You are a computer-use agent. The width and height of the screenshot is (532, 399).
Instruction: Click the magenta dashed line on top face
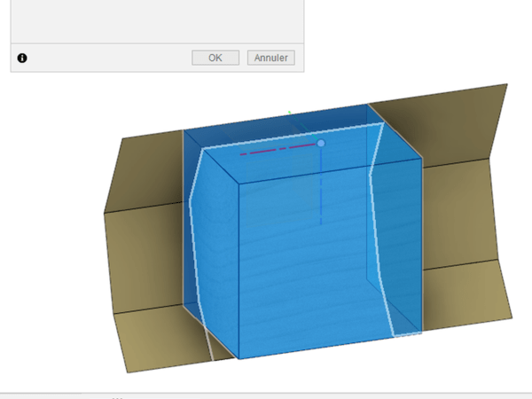coord(277,149)
